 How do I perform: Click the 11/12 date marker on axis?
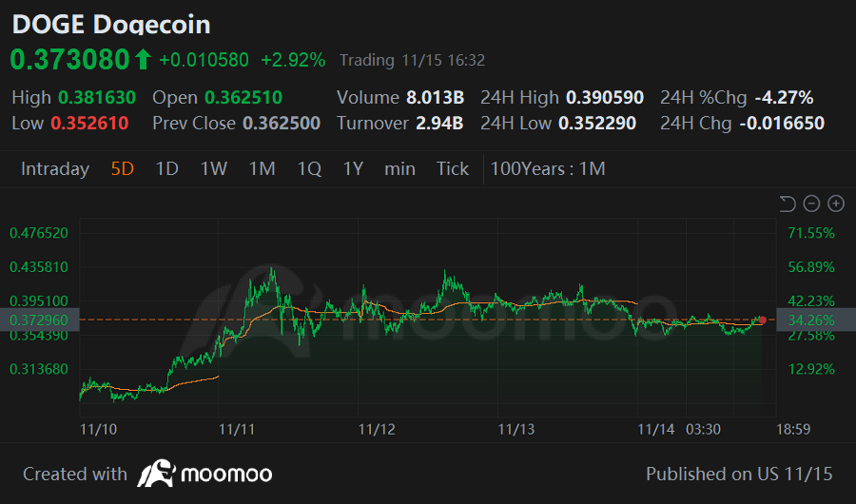coord(377,429)
